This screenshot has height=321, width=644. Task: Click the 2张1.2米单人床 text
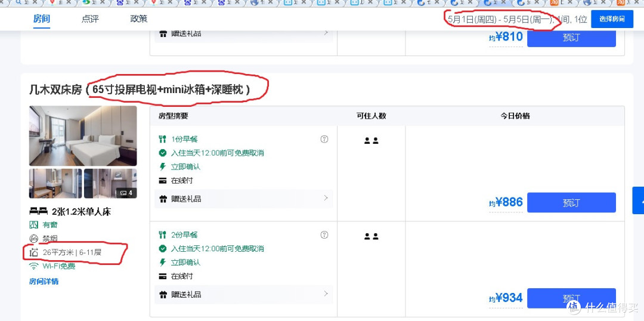pos(81,212)
